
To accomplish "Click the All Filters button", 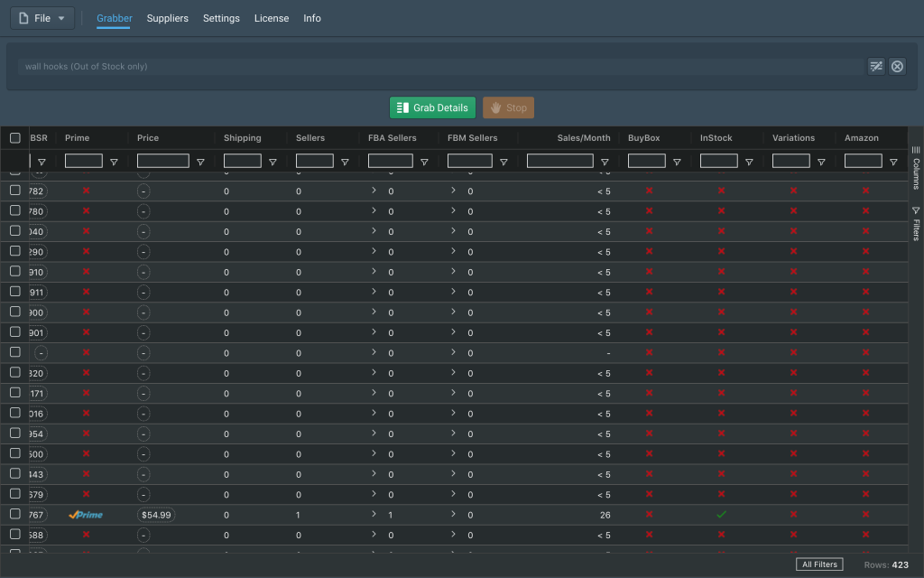I will 819,564.
